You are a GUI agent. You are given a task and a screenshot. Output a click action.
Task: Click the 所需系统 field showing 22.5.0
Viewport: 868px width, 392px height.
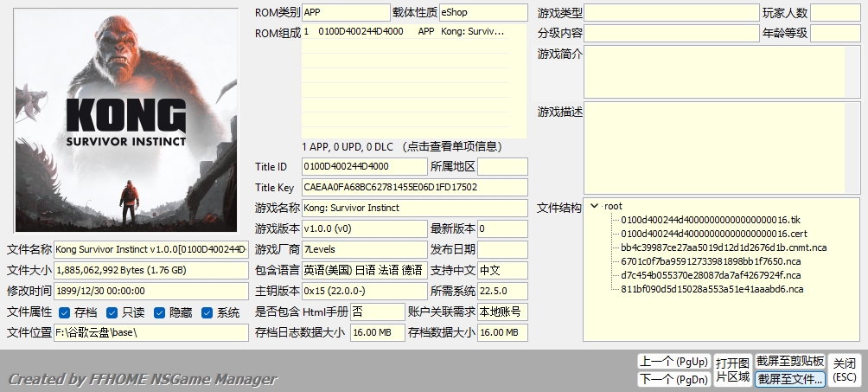pyautogui.click(x=502, y=291)
